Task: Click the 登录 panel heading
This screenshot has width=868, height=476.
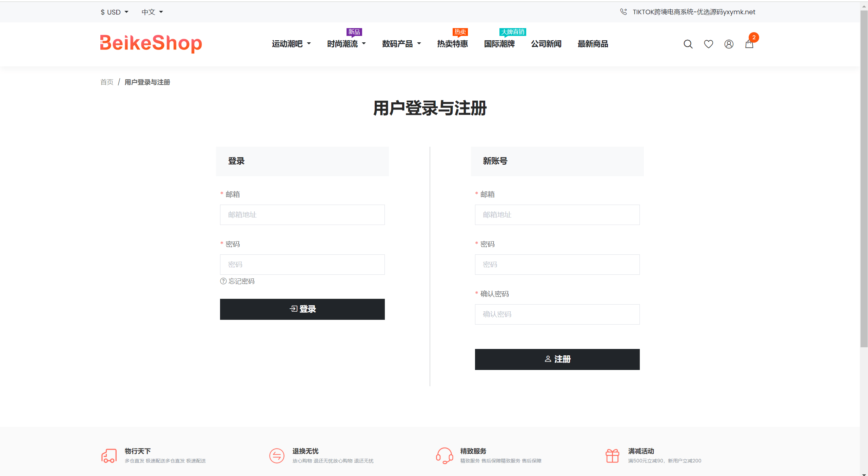Action: click(236, 161)
